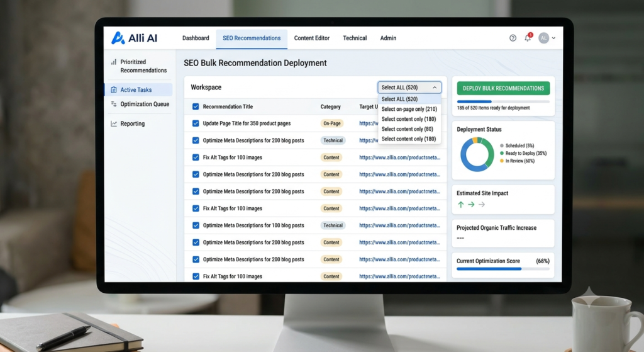Uncheck Optimize Meta Descriptions for 100 blog posts
Image resolution: width=644 pixels, height=352 pixels.
[196, 225]
